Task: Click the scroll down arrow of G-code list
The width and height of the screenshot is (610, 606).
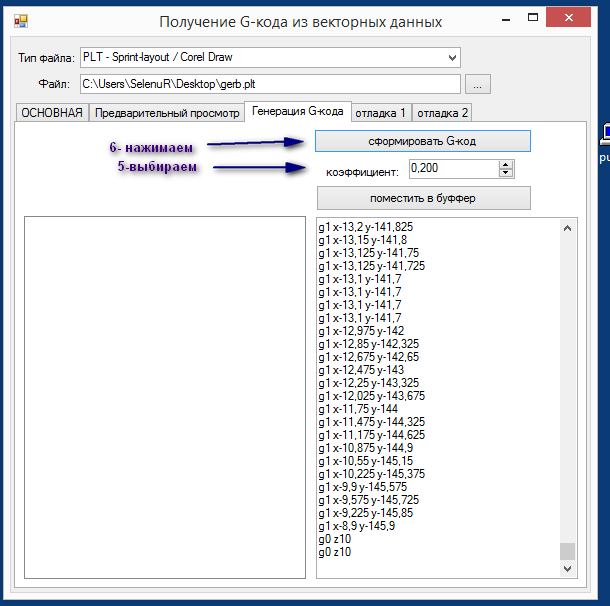Action: coord(568,569)
